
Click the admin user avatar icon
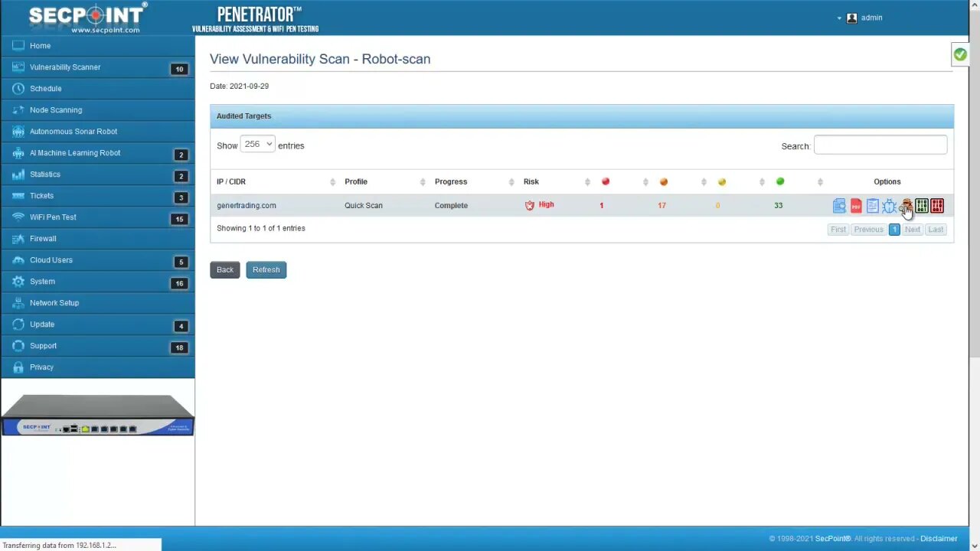(851, 18)
